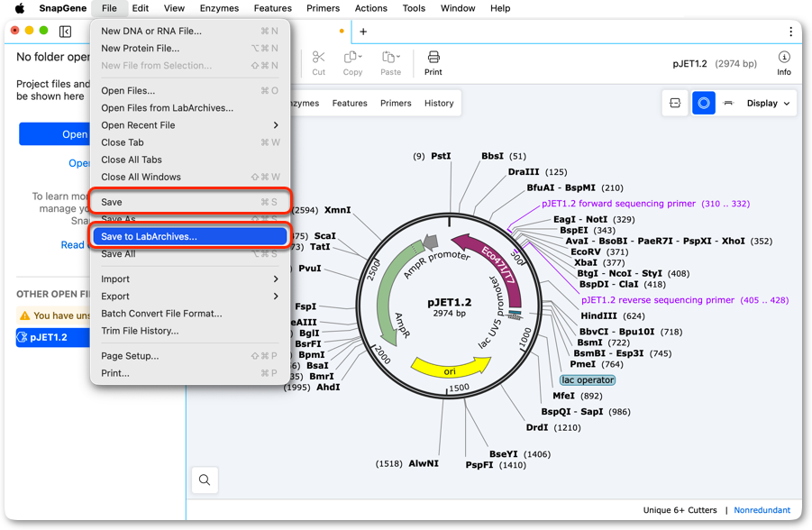Choose New DNA or RNA File
Screen dimensions: 812x530
189,31
